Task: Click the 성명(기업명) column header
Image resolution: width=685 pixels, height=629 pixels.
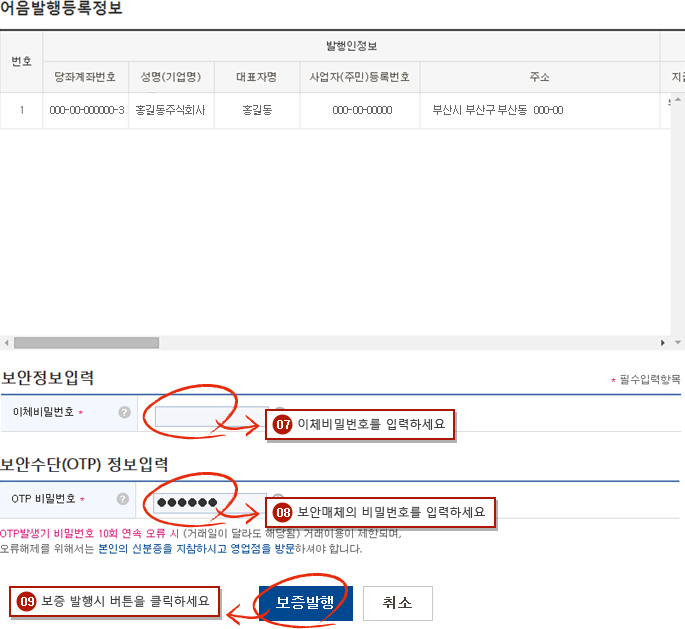Action: (x=171, y=77)
